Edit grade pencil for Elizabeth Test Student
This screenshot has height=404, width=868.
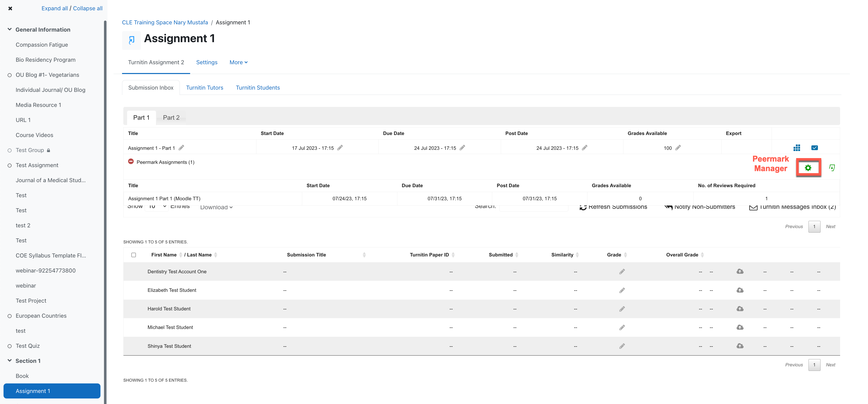(x=622, y=290)
